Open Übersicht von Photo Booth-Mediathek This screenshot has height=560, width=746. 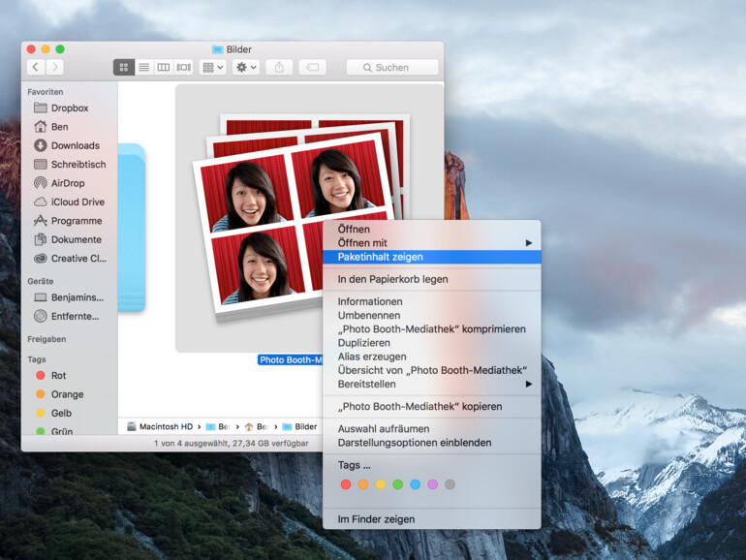point(431,370)
